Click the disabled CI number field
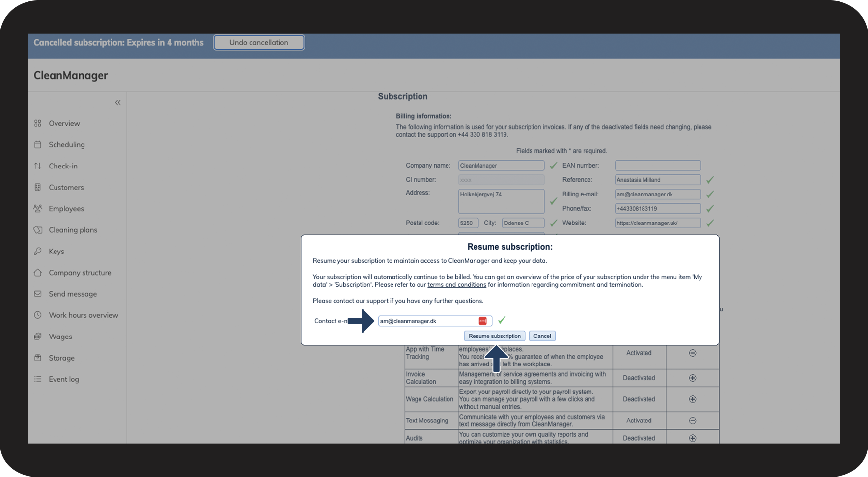 click(501, 180)
